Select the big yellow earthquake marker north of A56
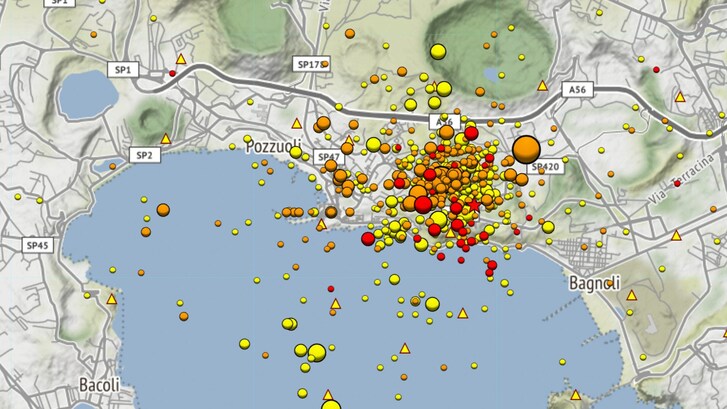The image size is (727, 409). [x=437, y=52]
